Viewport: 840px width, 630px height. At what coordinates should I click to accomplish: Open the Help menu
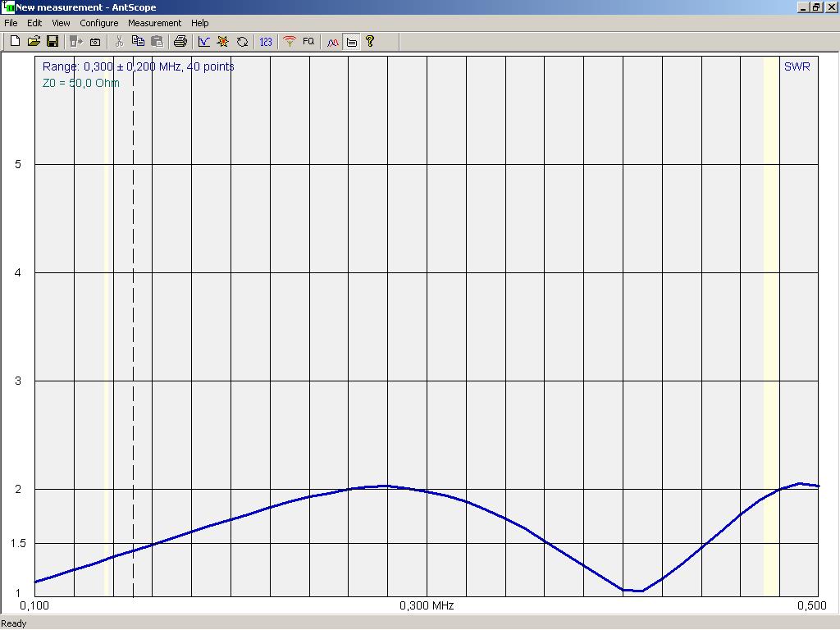point(200,23)
